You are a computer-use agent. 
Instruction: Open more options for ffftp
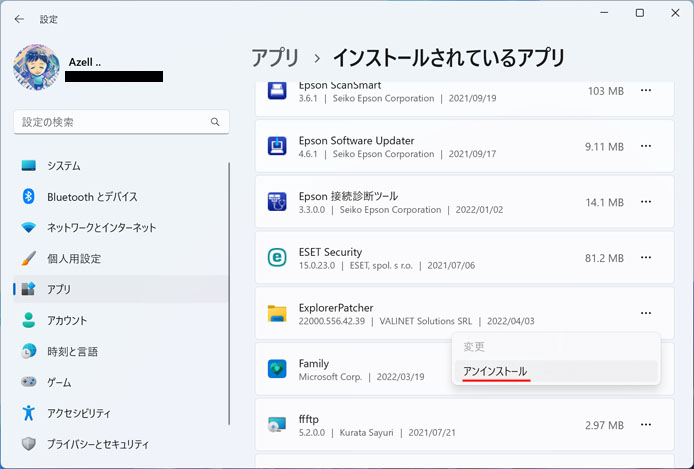pyautogui.click(x=646, y=425)
